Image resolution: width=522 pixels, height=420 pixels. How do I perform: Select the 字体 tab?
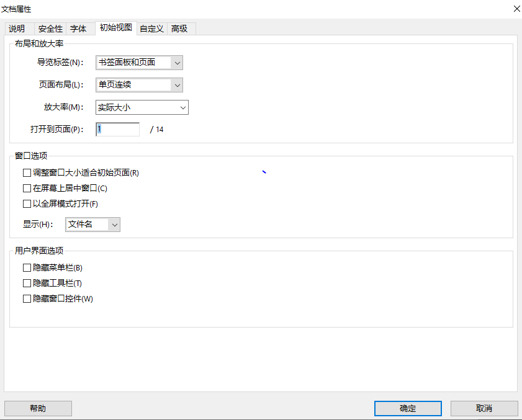(x=78, y=29)
